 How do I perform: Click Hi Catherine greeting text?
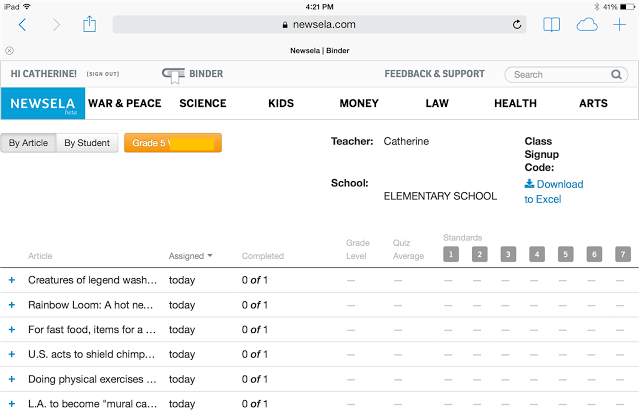44,74
